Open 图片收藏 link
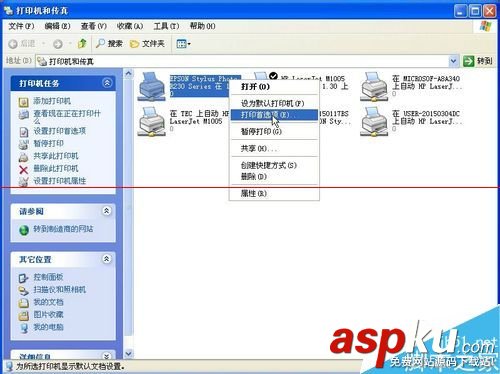This screenshot has width=500, height=374. (x=48, y=314)
